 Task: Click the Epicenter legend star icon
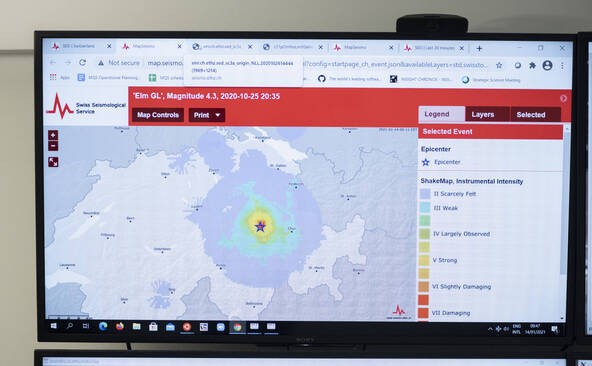[426, 162]
